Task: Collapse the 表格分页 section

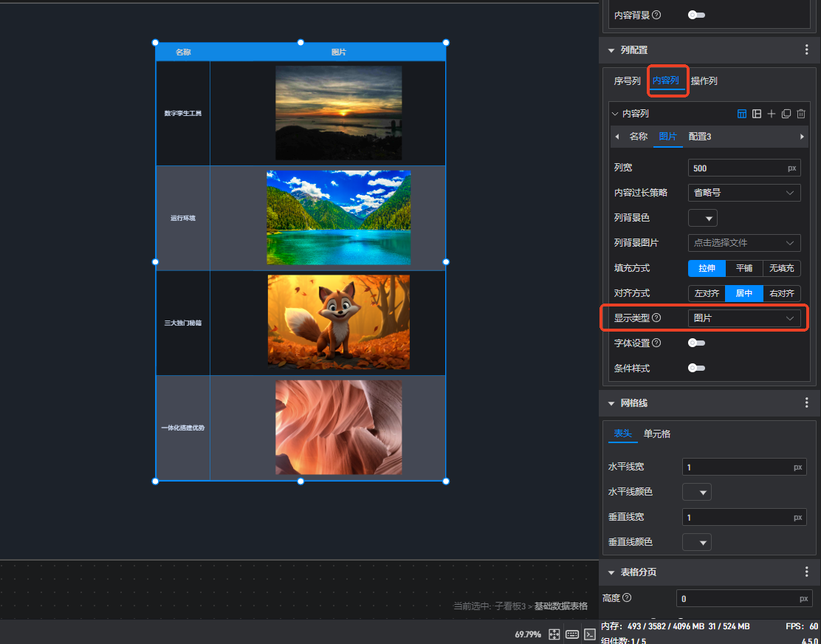Action: click(611, 572)
